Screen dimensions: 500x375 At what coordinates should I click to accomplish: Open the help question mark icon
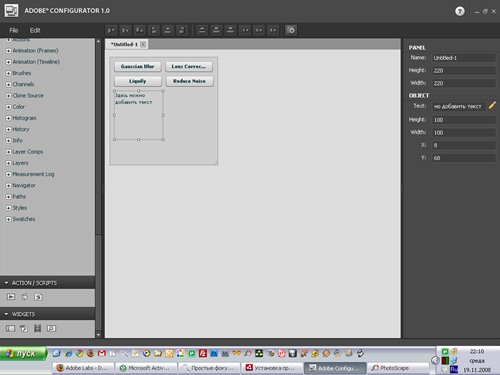(460, 11)
